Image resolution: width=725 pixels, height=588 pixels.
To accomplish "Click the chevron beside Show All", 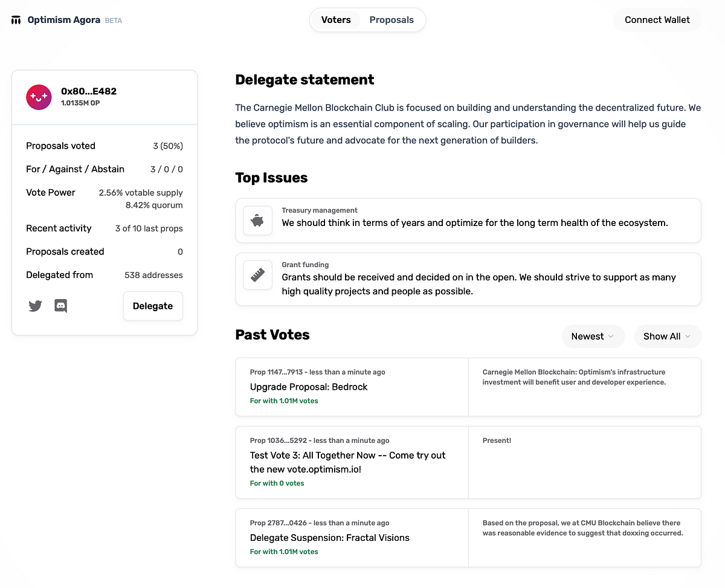I will click(x=688, y=337).
